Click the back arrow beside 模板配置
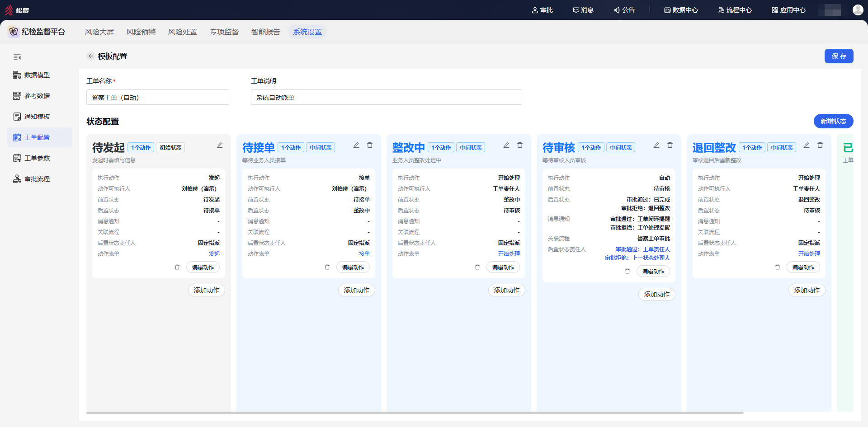The width and height of the screenshot is (868, 427). coord(91,56)
